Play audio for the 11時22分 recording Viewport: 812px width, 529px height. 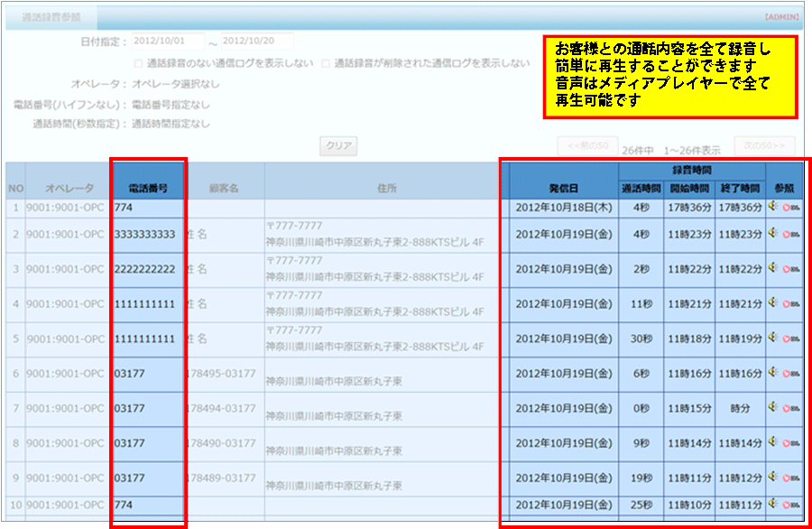[773, 269]
